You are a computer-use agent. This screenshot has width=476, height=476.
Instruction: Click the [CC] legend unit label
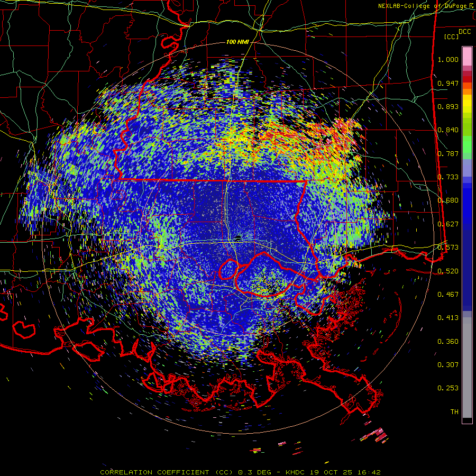pyautogui.click(x=452, y=36)
